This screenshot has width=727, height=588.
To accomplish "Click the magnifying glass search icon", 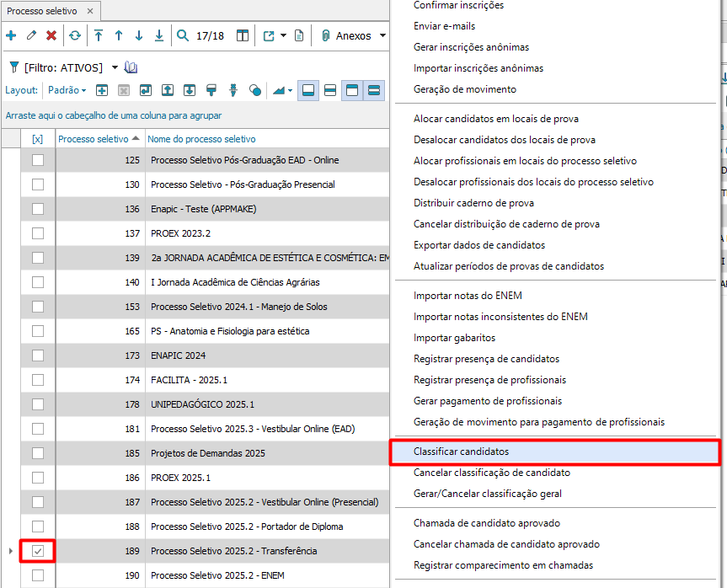I will (x=183, y=35).
